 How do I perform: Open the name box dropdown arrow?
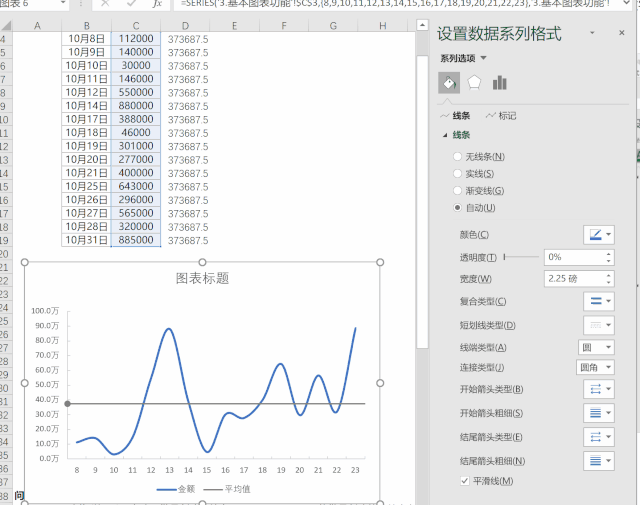[x=63, y=3]
